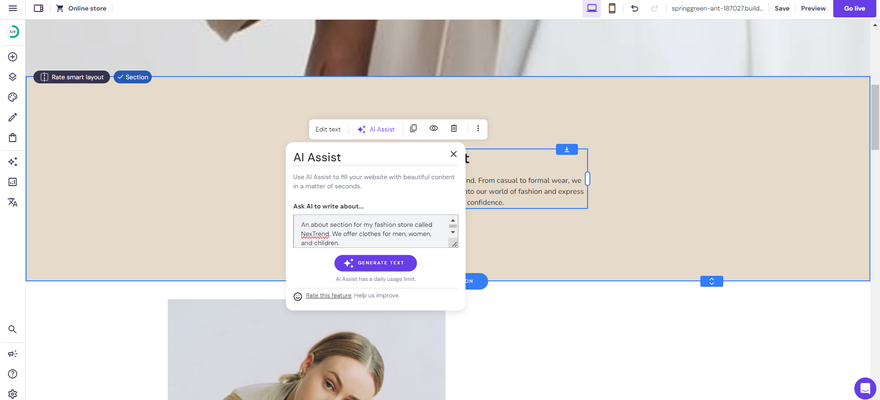Viewport: 880px width, 400px height.
Task: Click the text box width handle
Action: coord(588,178)
